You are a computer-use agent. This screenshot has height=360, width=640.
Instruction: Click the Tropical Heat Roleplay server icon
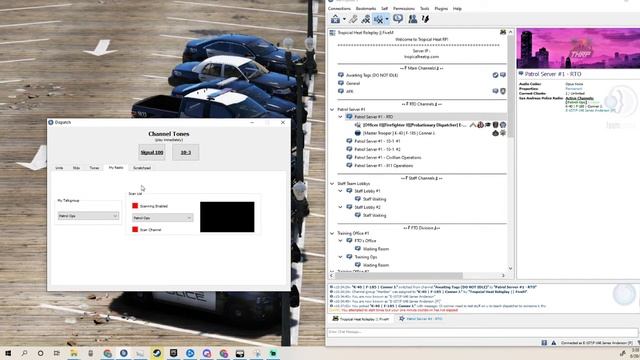coord(333,33)
